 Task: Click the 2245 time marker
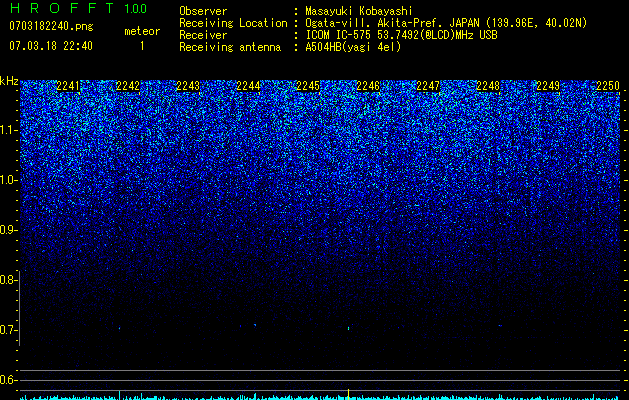(308, 86)
